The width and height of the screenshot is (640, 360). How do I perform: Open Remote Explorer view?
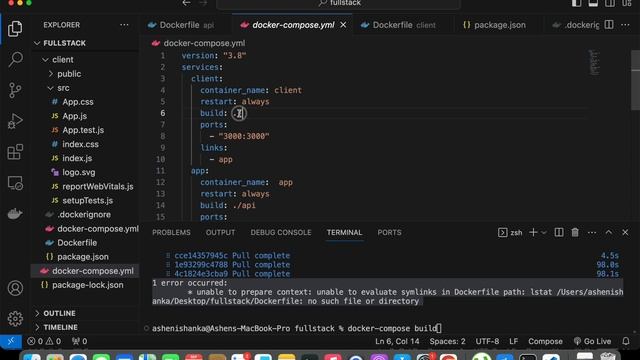pyautogui.click(x=15, y=183)
